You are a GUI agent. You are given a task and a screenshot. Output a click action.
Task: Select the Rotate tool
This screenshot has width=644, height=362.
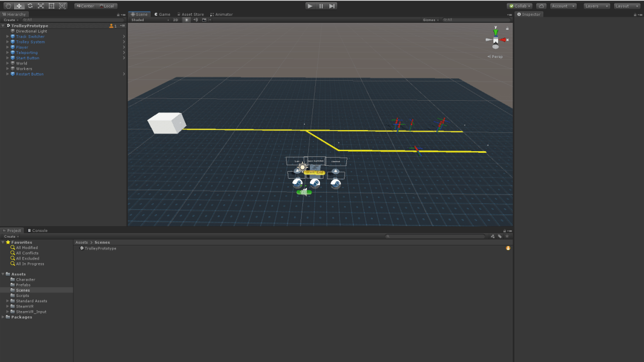tap(30, 6)
